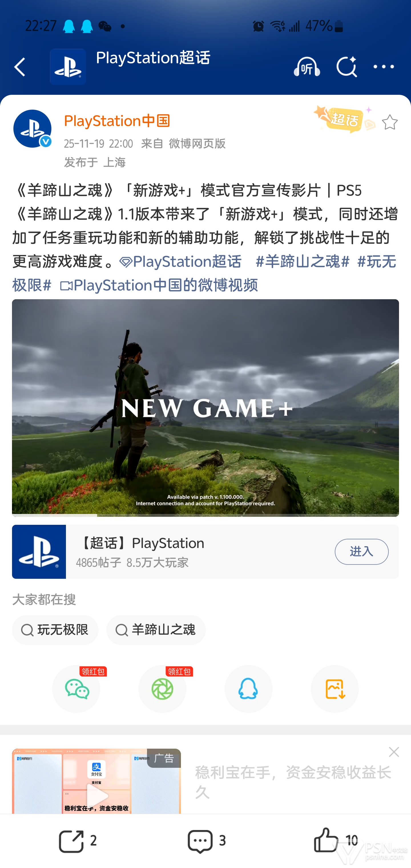The image size is (411, 868).
Task: Search 玩无极限 suggestion chip
Action: pyautogui.click(x=55, y=630)
